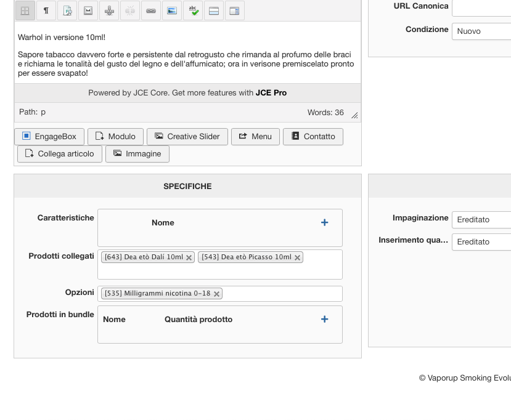Remove the Dea età Dalí 10ml tag
511x420 pixels.
[189, 257]
